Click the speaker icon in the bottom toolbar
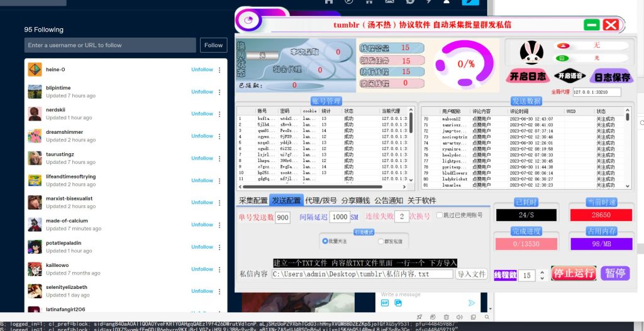The image size is (644, 331). pyautogui.click(x=460, y=317)
